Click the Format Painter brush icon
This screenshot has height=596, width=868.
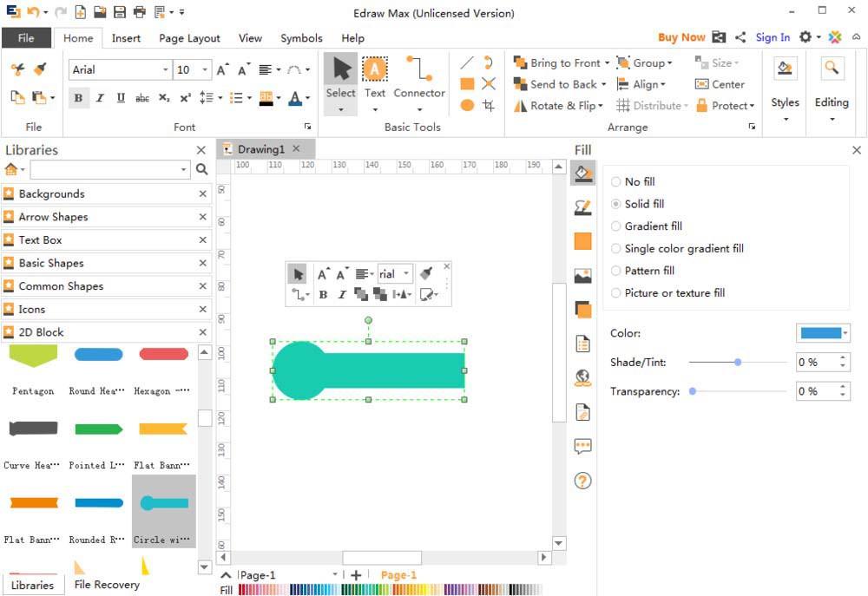tap(40, 69)
